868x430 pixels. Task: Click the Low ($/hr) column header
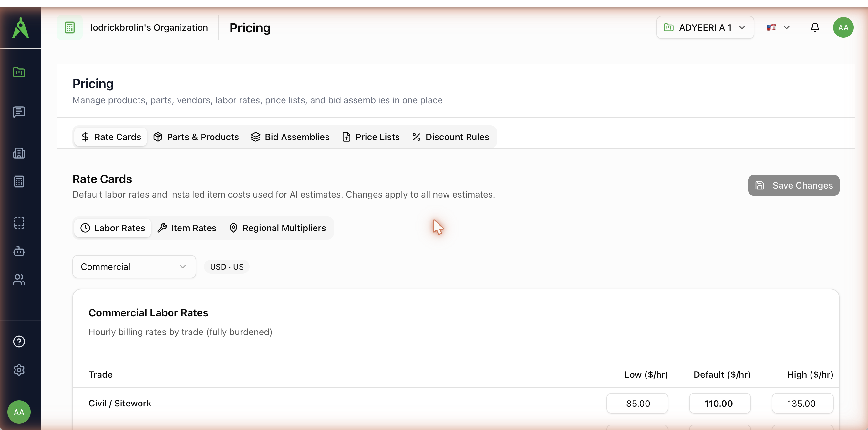pos(646,374)
